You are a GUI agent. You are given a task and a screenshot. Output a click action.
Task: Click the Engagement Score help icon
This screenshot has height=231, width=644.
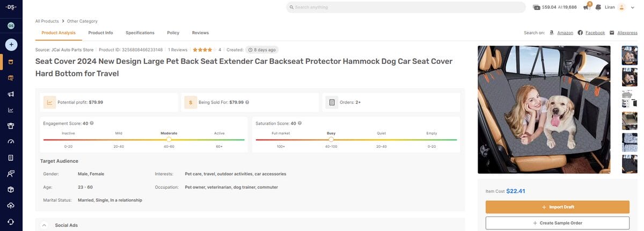(92, 123)
